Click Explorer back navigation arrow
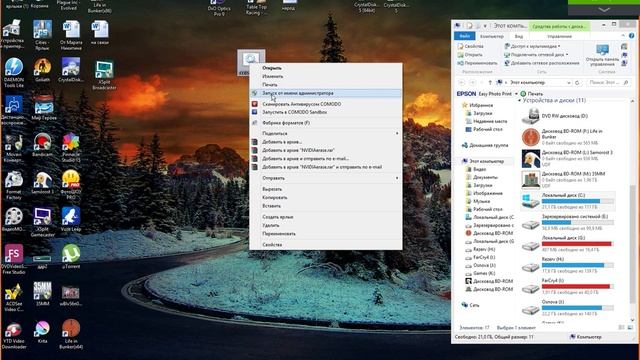 462,83
